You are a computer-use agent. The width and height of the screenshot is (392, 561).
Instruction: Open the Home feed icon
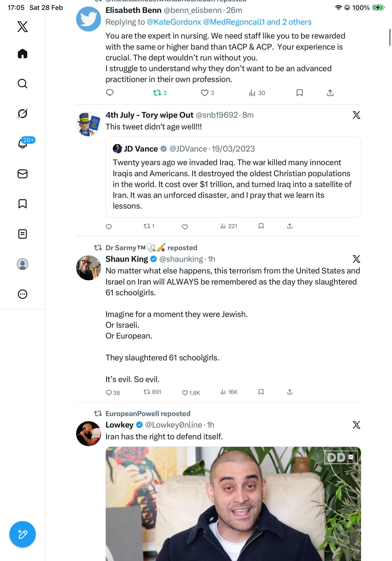[23, 54]
